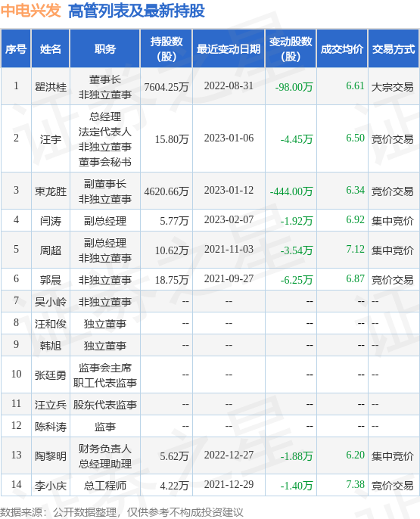Click the holding value 18.75万
The height and width of the screenshot is (519, 420).
[x=172, y=280]
